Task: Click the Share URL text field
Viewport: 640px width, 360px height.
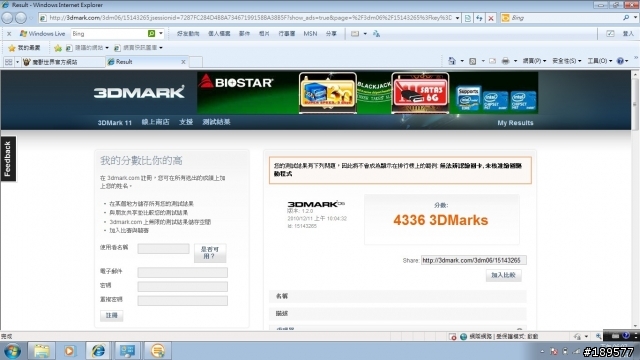Action: [x=473, y=260]
